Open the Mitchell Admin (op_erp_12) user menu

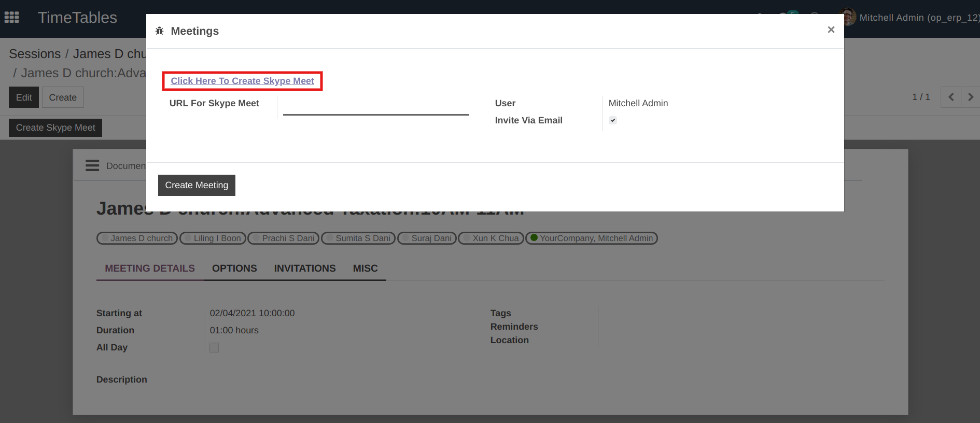(x=919, y=18)
